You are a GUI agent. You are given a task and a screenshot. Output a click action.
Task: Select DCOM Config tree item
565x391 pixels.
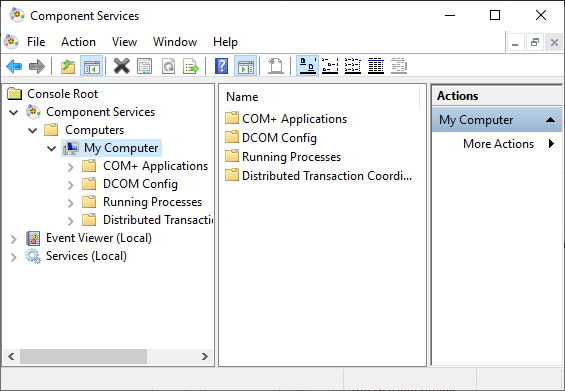coord(140,184)
